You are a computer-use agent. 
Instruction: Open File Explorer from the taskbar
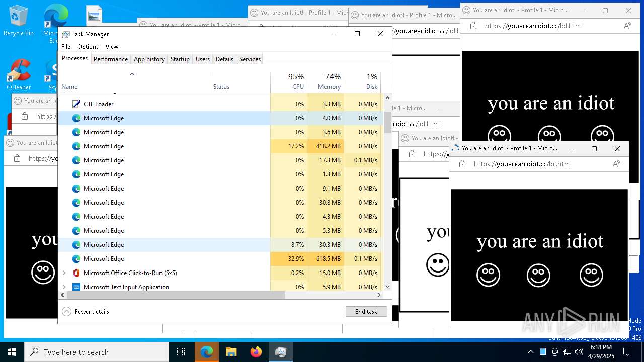(231, 352)
